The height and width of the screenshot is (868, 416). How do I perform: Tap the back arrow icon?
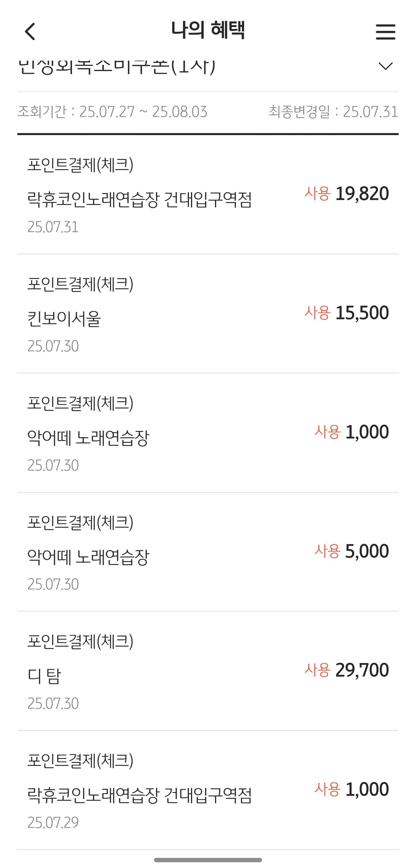30,32
